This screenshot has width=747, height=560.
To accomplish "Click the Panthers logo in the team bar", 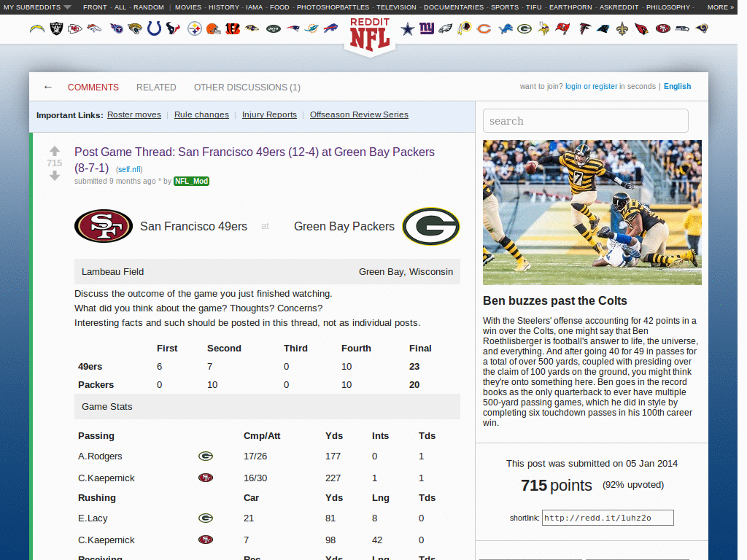I will click(x=603, y=29).
